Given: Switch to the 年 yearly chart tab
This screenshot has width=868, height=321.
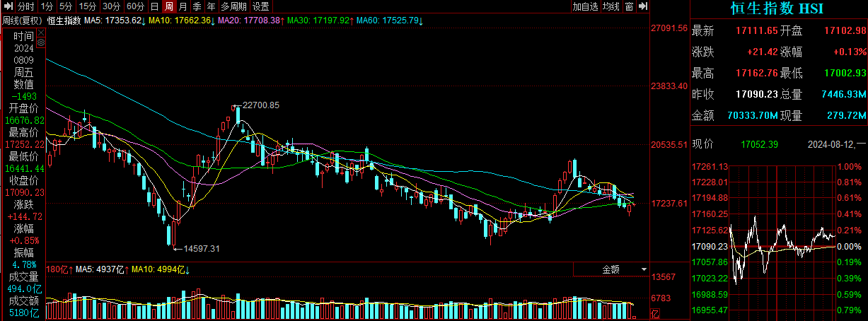Looking at the screenshot, I should (x=212, y=6).
